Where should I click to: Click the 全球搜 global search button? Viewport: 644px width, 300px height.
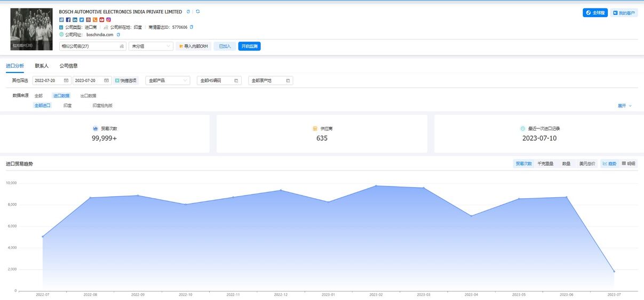click(595, 12)
